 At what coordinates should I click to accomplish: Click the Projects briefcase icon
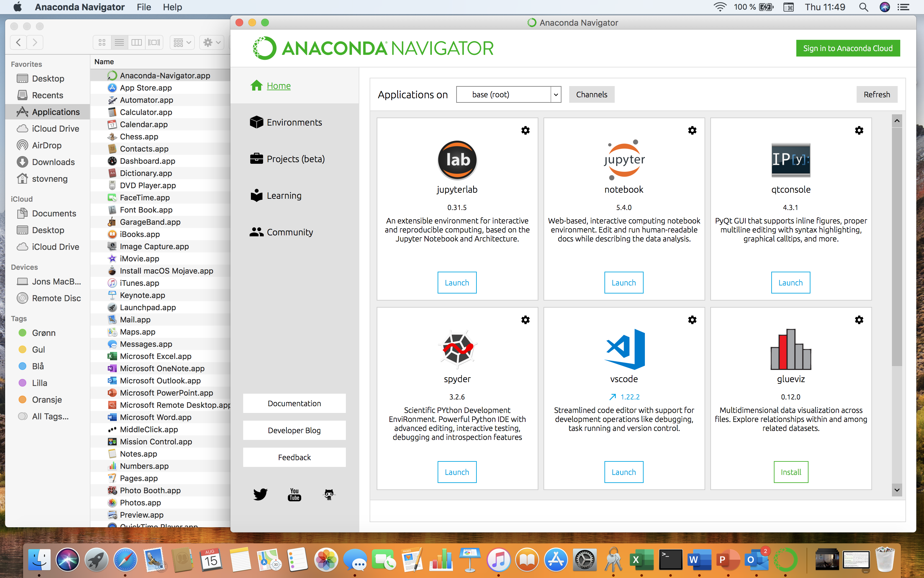click(257, 159)
